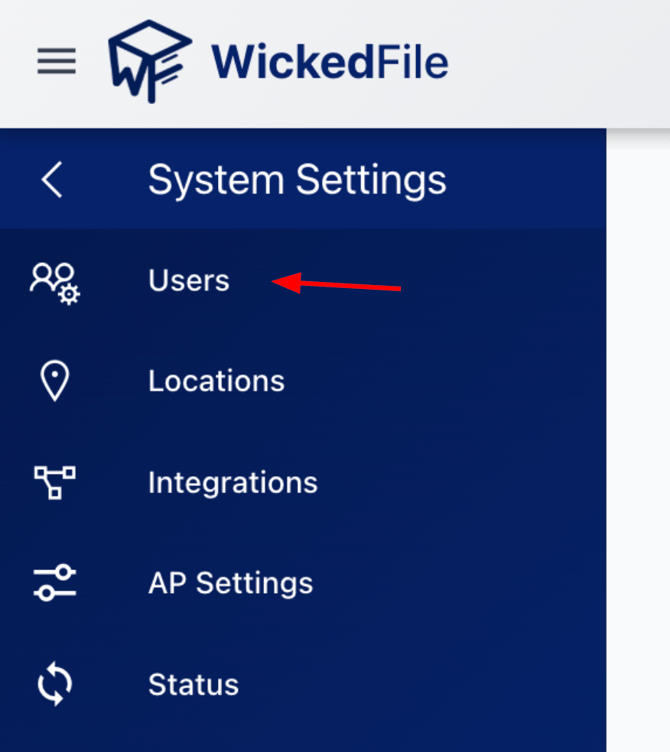Go back using the left chevron

coord(52,181)
